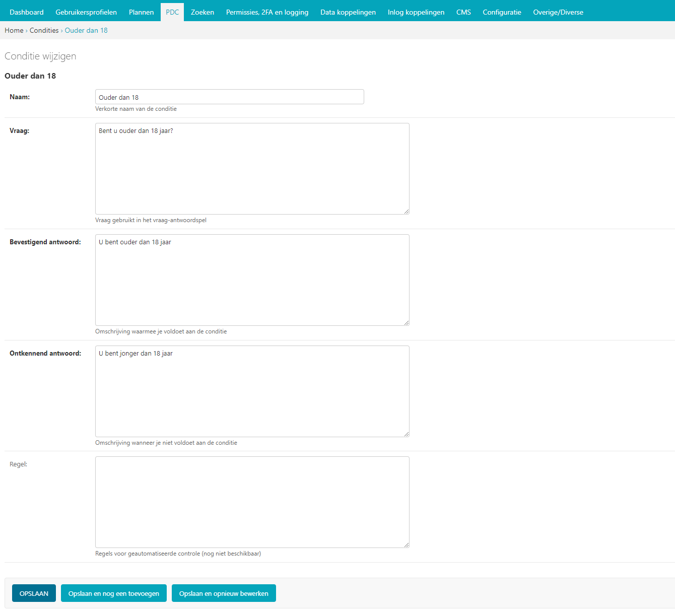Click Opslaan en nog een toevoegen
The width and height of the screenshot is (675, 616).
click(114, 593)
